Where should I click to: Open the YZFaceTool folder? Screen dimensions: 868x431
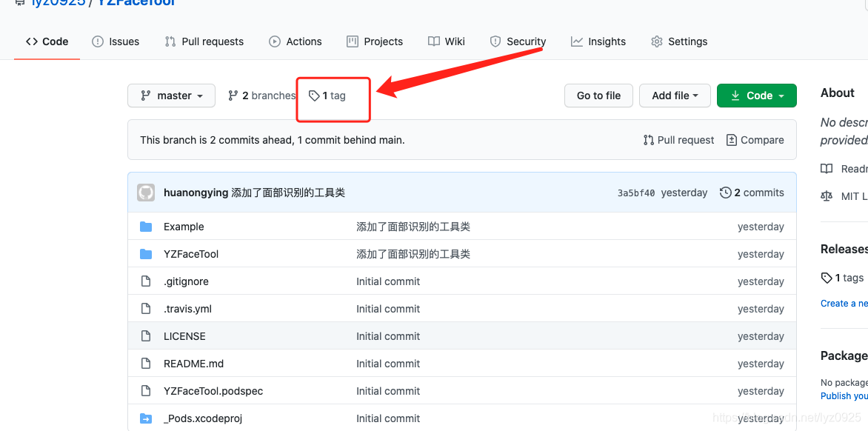pyautogui.click(x=191, y=254)
